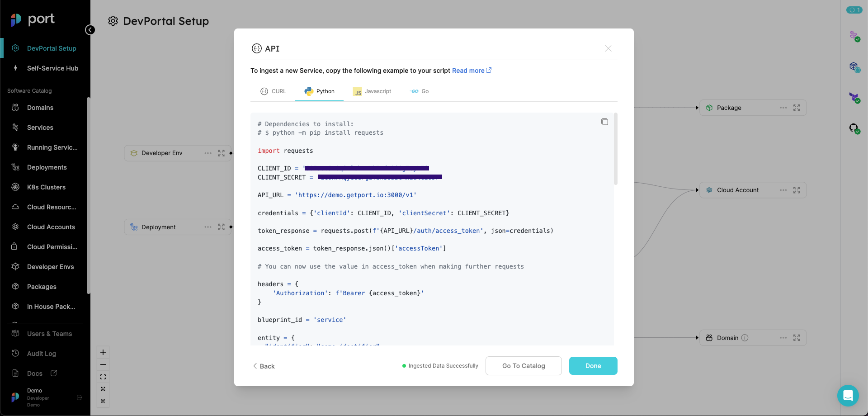Click the sidebar catalog scrollbar
868x416 pixels.
tap(89, 195)
